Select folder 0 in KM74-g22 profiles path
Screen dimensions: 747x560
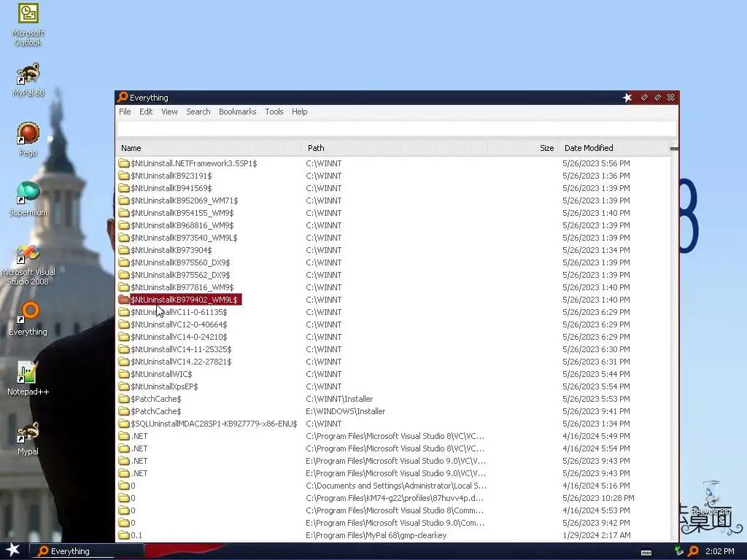coord(393,497)
